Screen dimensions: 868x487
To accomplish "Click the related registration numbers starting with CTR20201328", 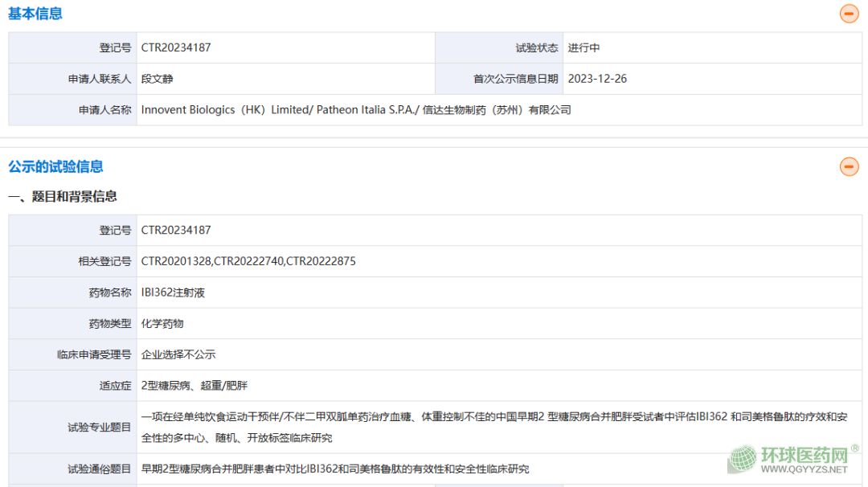I will tap(248, 261).
